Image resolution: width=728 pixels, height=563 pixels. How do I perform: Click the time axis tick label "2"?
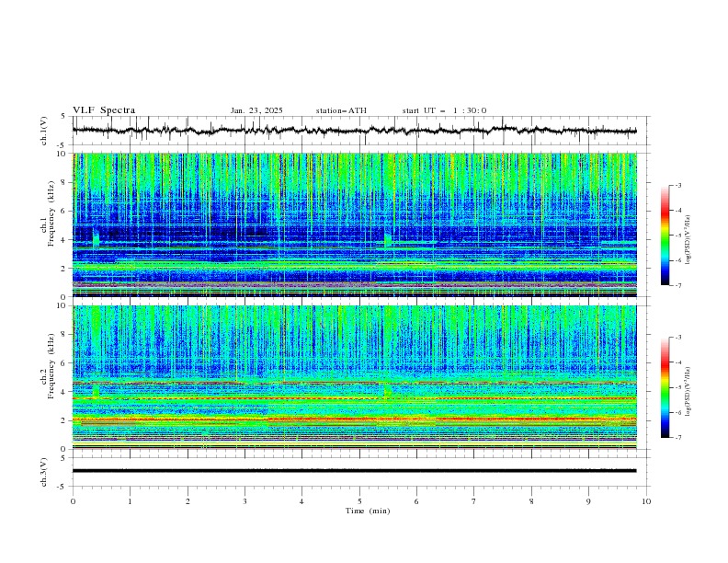188,501
